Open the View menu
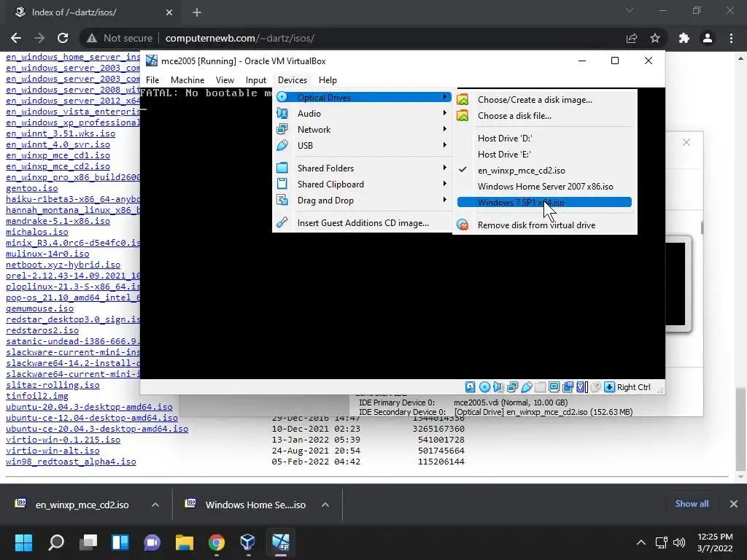 (225, 80)
